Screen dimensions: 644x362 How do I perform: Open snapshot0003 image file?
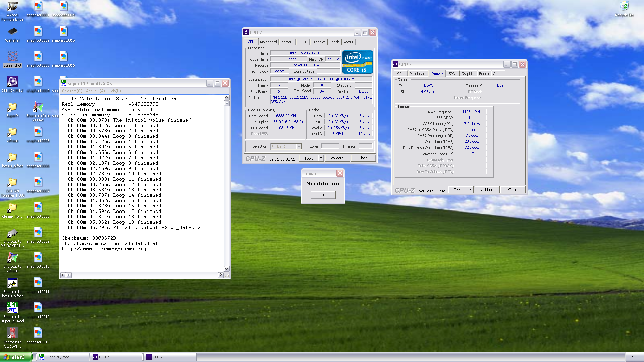tap(38, 59)
